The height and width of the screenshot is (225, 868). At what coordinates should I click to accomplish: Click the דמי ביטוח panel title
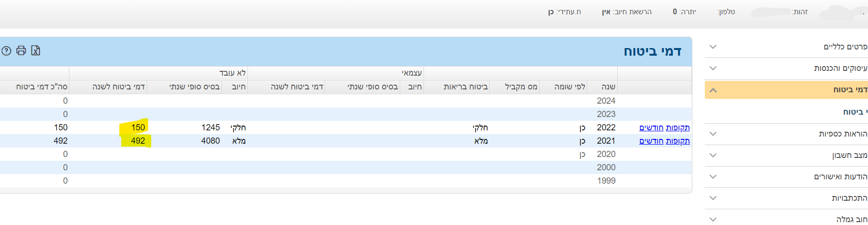[652, 51]
